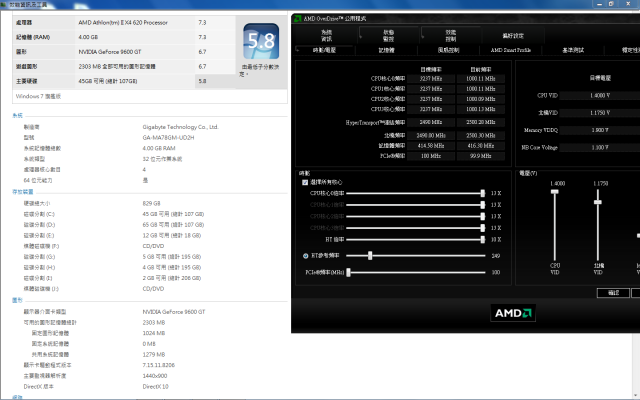Switch to the memory sub-tab
The width and height of the screenshot is (640, 400).
point(387,50)
